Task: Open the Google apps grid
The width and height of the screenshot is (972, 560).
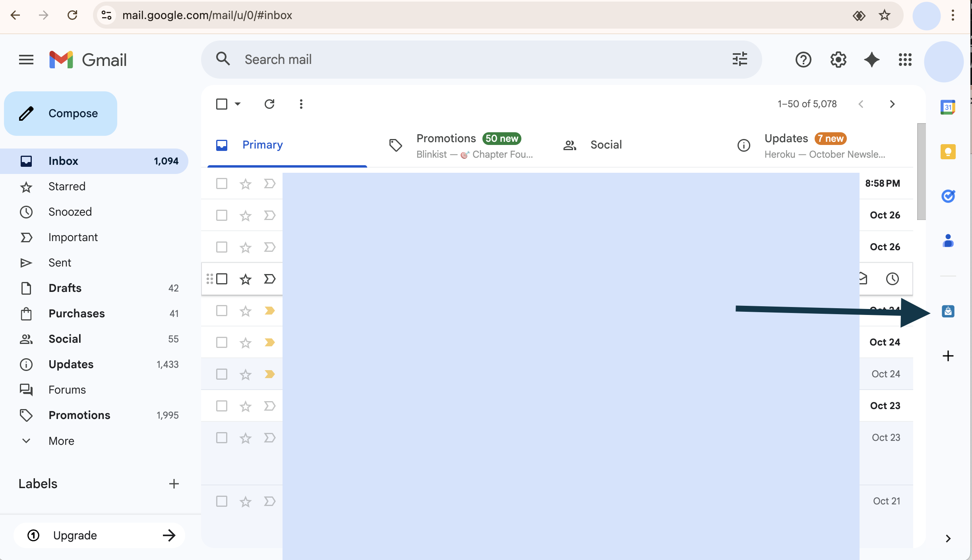Action: [x=905, y=60]
